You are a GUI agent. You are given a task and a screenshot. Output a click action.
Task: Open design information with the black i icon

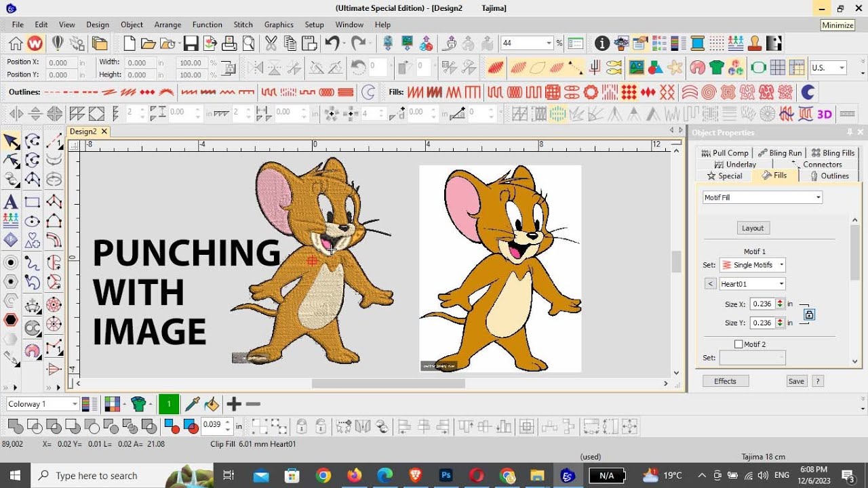pos(602,44)
